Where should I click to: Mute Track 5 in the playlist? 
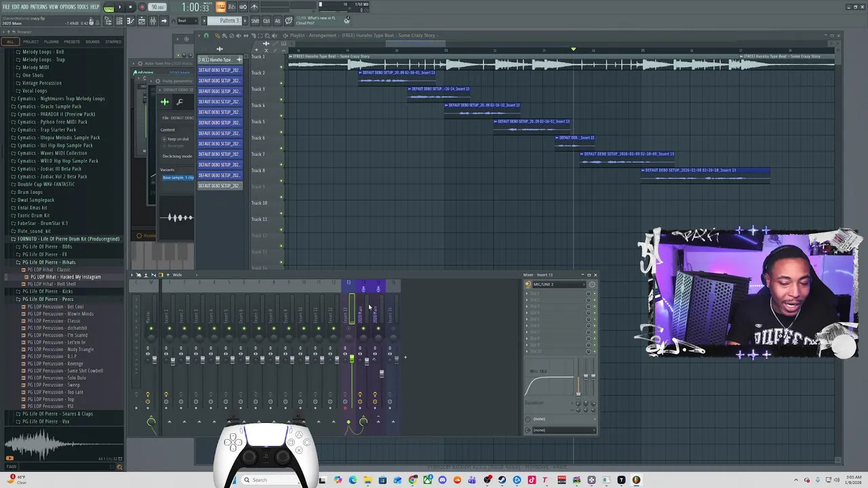281,133
